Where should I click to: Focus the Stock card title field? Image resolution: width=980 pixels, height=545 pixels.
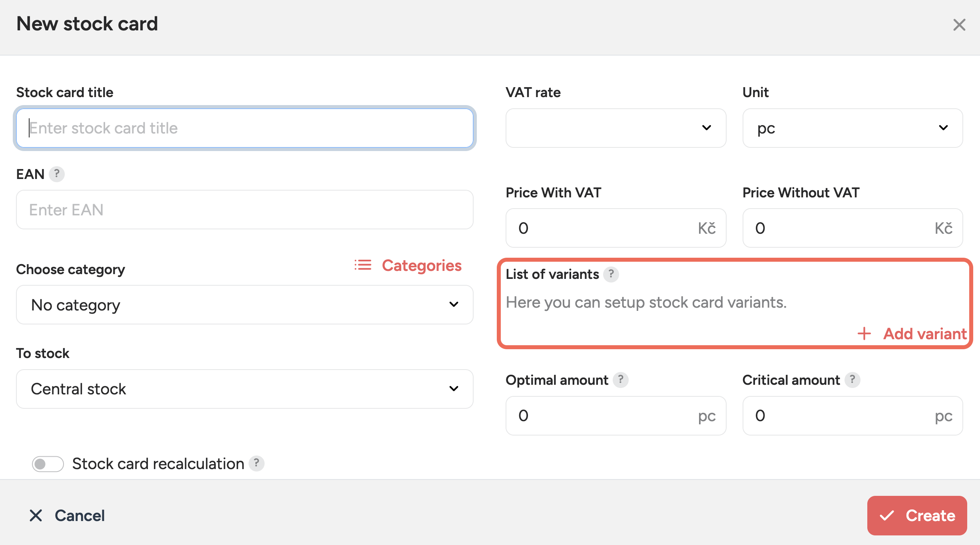tap(245, 128)
